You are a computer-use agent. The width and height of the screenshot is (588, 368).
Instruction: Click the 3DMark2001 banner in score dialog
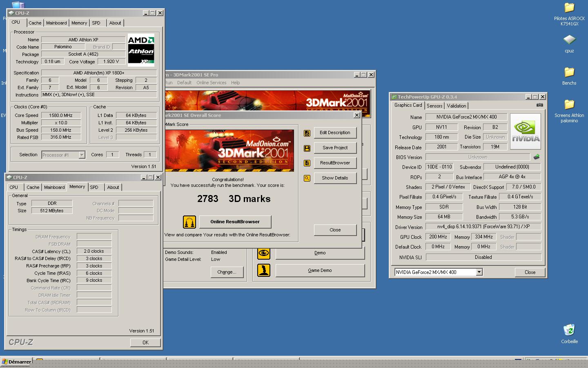(229, 150)
